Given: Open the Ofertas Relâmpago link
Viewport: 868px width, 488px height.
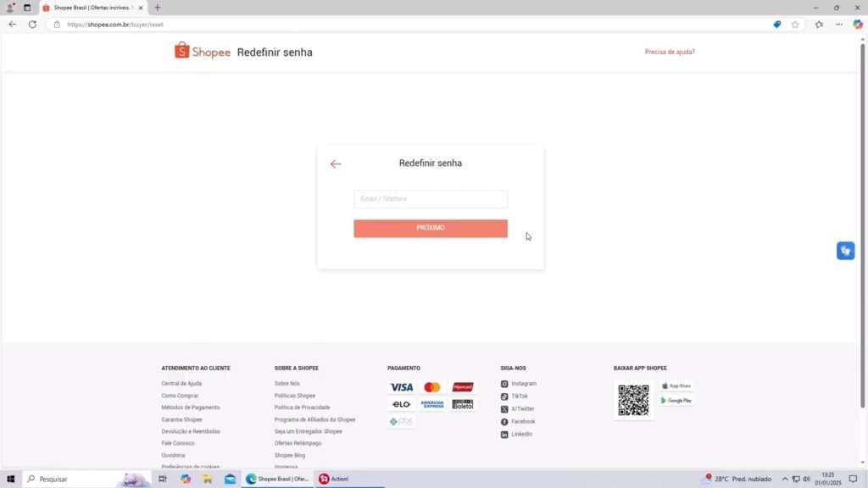Looking at the screenshot, I should click(298, 443).
